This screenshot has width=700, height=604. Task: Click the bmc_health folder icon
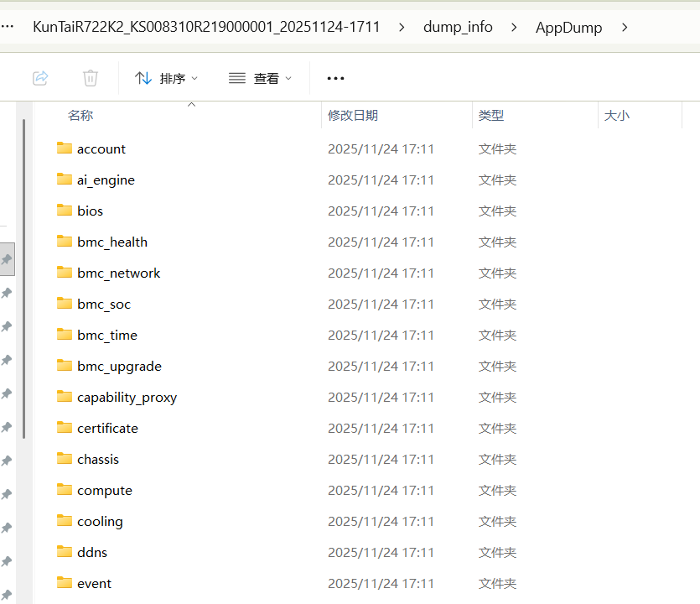[x=65, y=242]
